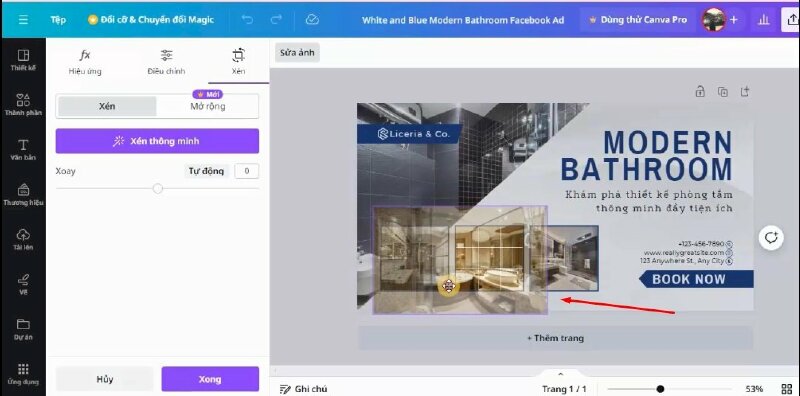Open Vẽ draw panel
This screenshot has height=396, width=800.
point(23,284)
